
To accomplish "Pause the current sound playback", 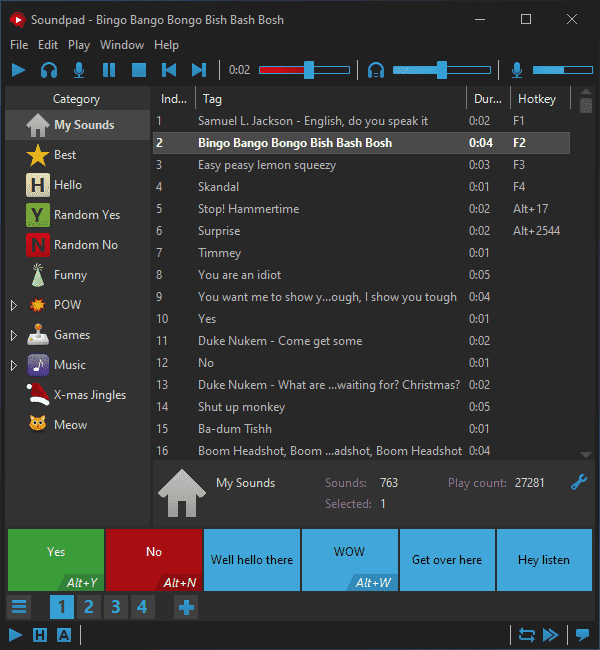I will 109,70.
